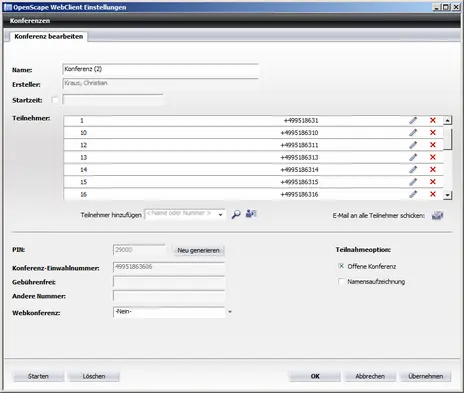
Task: Remove participant 10 with the red X
Action: click(433, 133)
